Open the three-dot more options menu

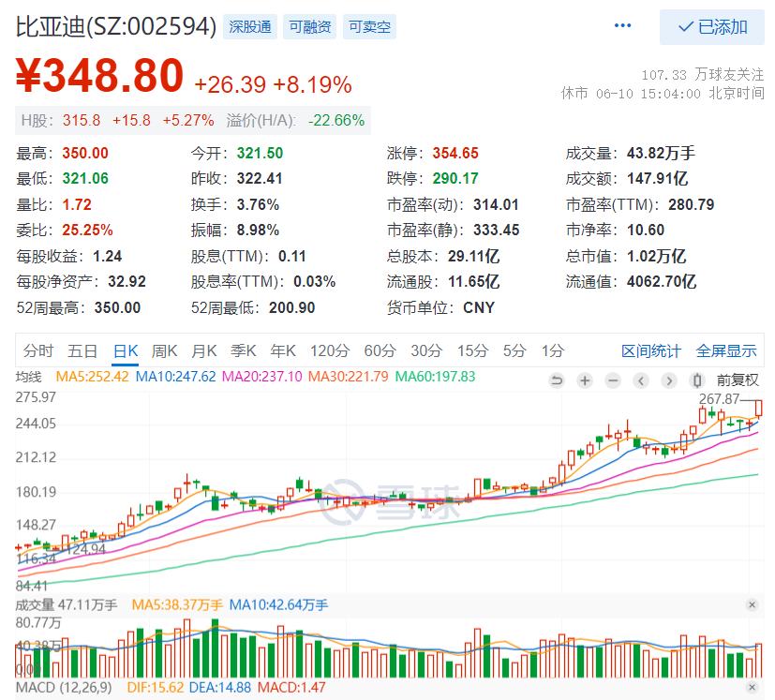(x=622, y=25)
